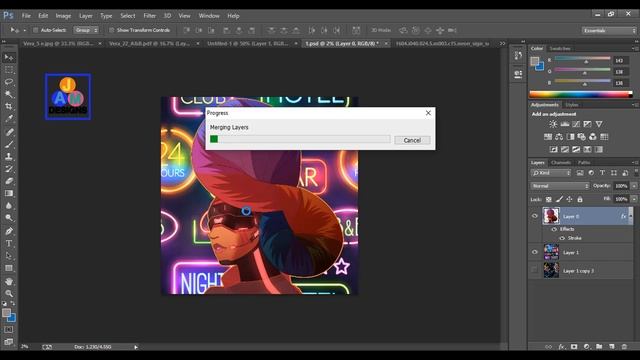Create a new group with the folder icon
Viewport: 640px width, 360px height.
coord(599,347)
